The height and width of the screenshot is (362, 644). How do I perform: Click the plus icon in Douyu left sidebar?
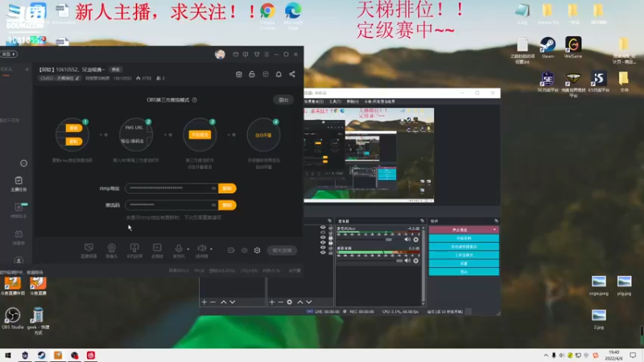[x=27, y=69]
